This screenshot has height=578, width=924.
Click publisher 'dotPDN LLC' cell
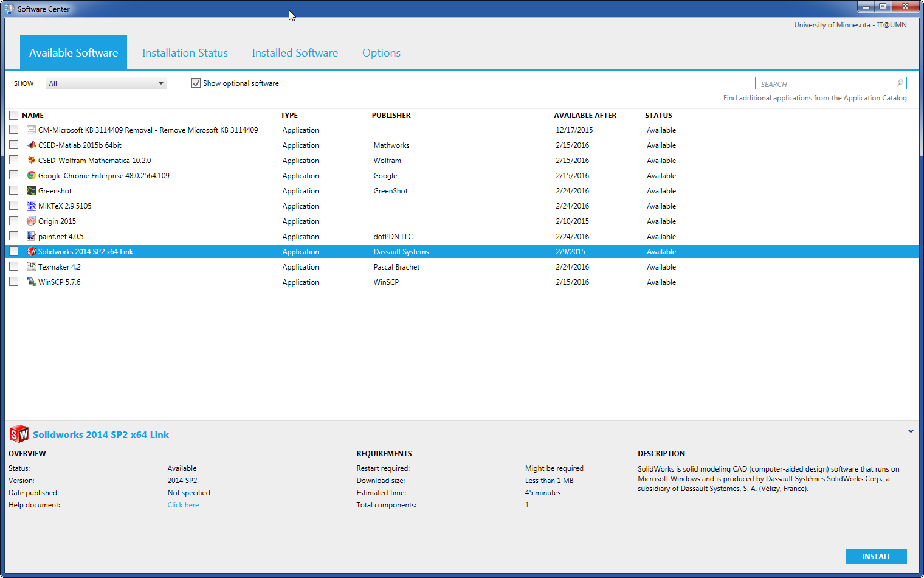[x=393, y=237]
